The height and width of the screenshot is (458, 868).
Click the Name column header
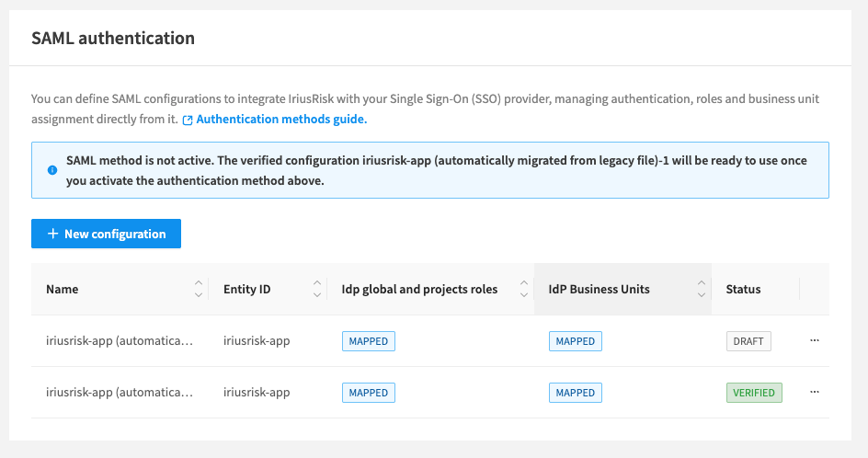pyautogui.click(x=63, y=289)
